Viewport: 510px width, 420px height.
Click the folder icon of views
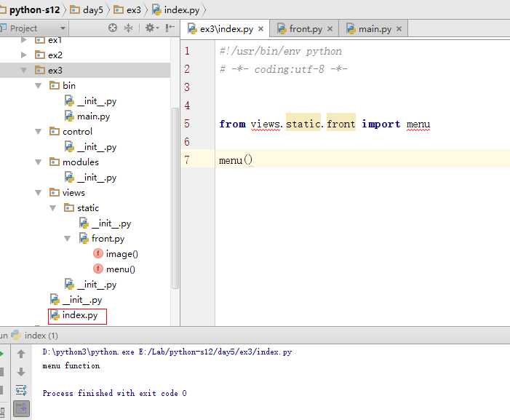pos(55,192)
